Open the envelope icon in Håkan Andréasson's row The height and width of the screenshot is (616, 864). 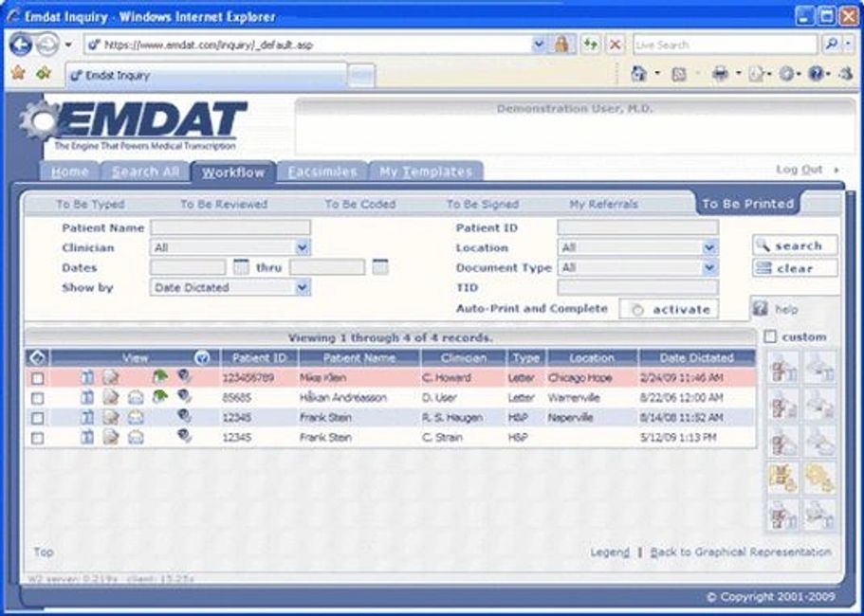pyautogui.click(x=136, y=398)
